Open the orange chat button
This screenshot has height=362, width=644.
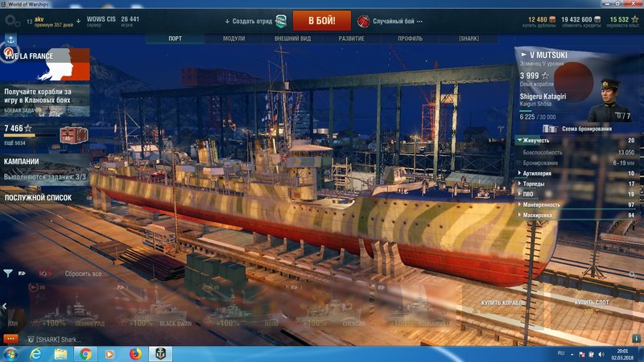[10, 339]
